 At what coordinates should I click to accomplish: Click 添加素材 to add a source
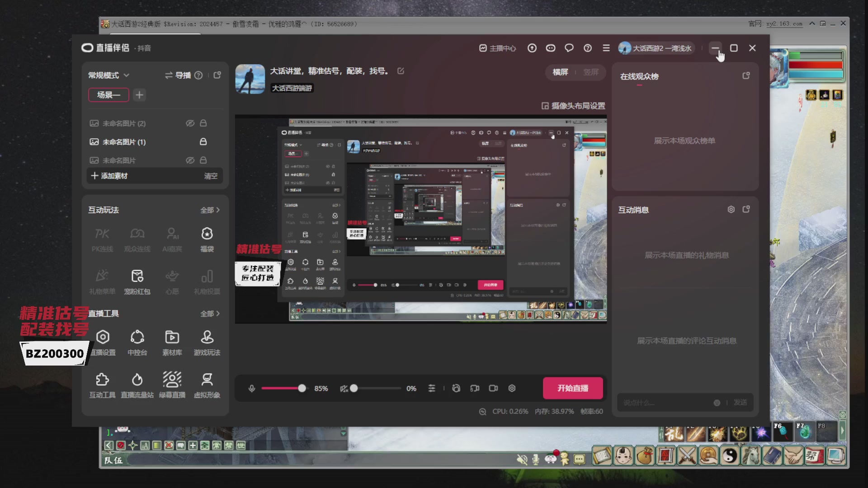point(109,176)
